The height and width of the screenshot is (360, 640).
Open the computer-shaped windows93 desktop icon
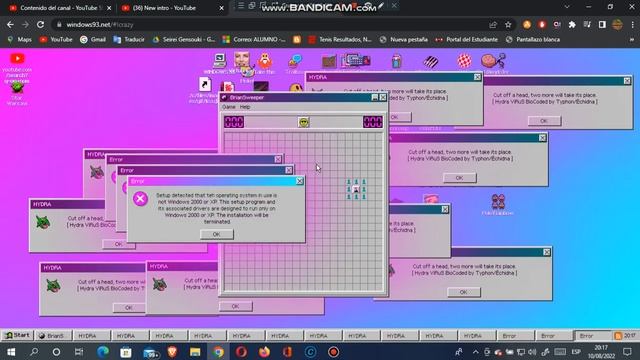point(220,60)
